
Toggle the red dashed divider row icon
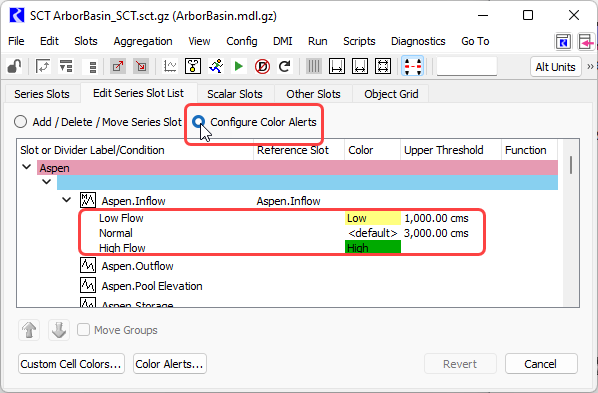point(412,66)
